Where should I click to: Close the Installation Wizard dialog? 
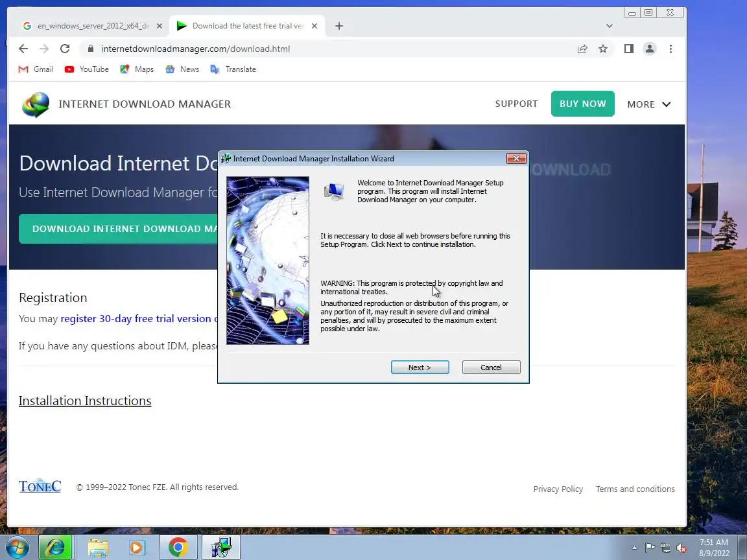516,159
